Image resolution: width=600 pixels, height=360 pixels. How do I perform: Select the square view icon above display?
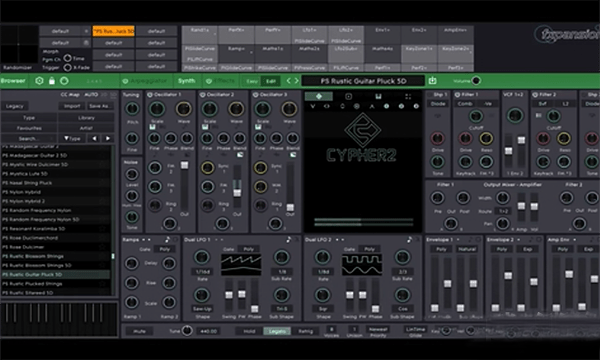click(348, 96)
